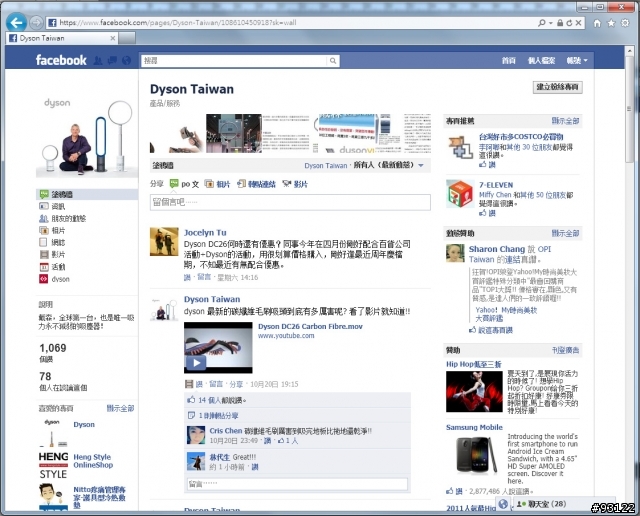
Task: Click Jocelyn Tu's avatar thumbnail
Action: 164,241
